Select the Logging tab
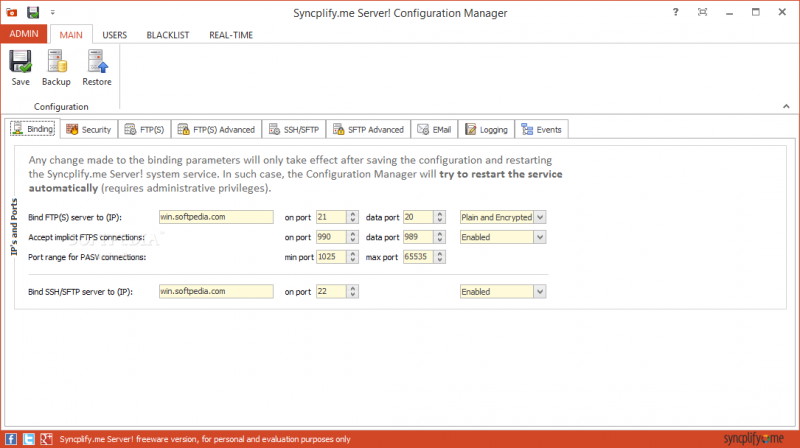 click(486, 130)
